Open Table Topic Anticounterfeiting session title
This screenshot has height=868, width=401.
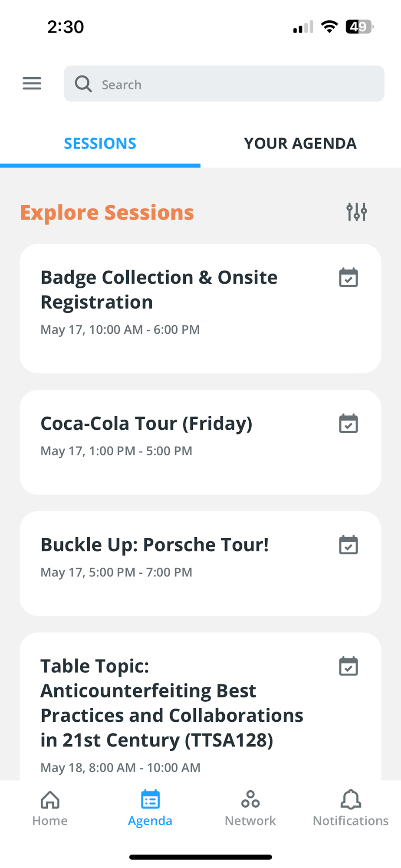[x=171, y=703]
